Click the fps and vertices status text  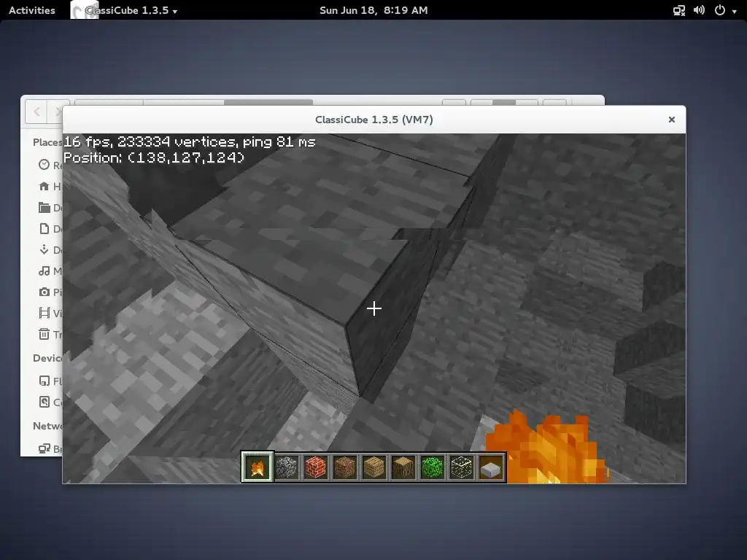[189, 142]
